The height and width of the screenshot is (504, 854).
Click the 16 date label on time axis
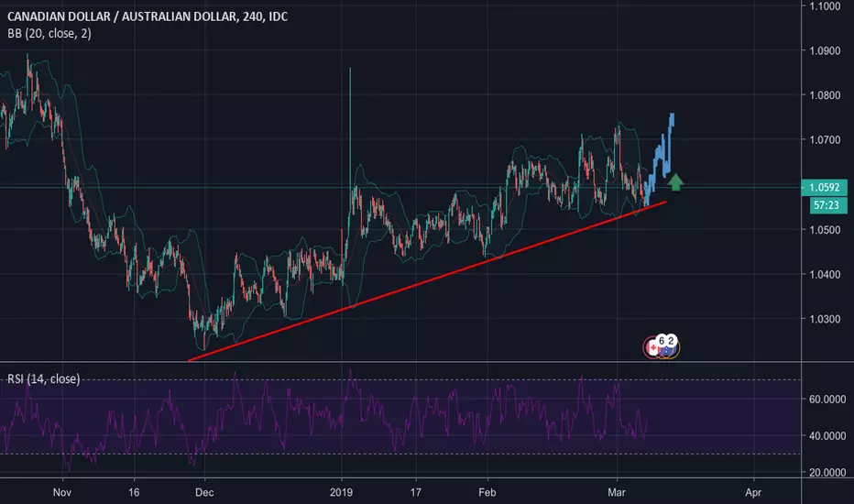pyautogui.click(x=134, y=493)
